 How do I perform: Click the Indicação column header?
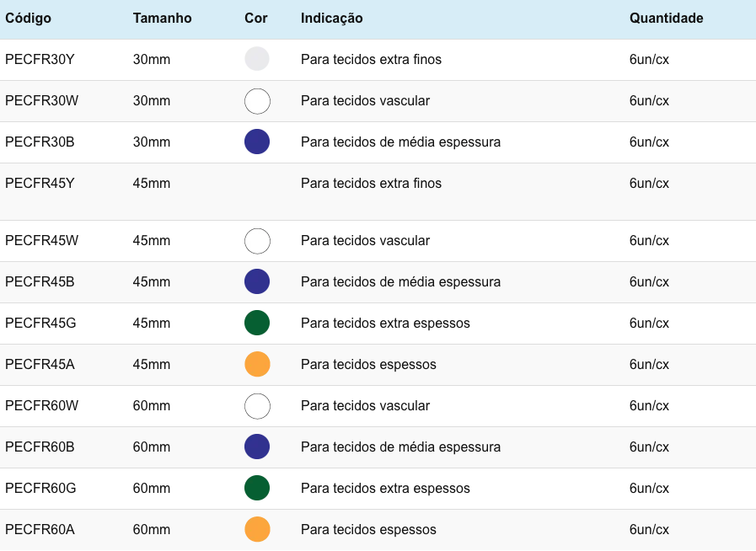pyautogui.click(x=331, y=18)
